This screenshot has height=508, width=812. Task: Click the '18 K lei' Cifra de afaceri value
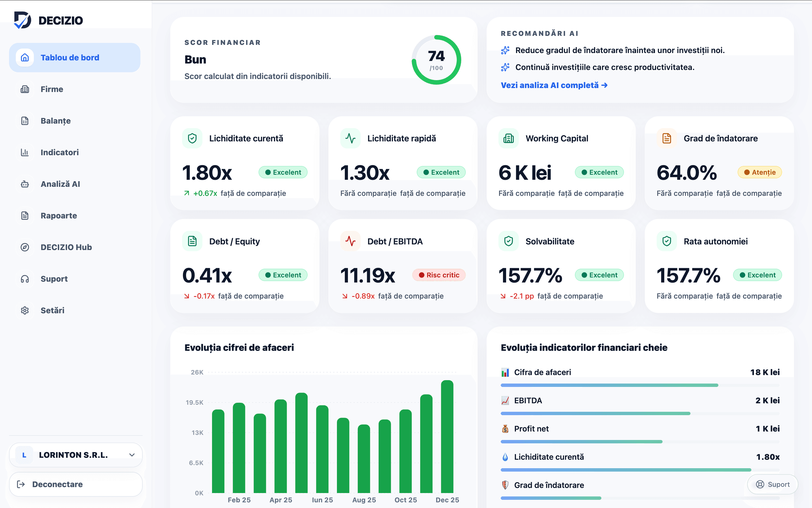pyautogui.click(x=765, y=372)
